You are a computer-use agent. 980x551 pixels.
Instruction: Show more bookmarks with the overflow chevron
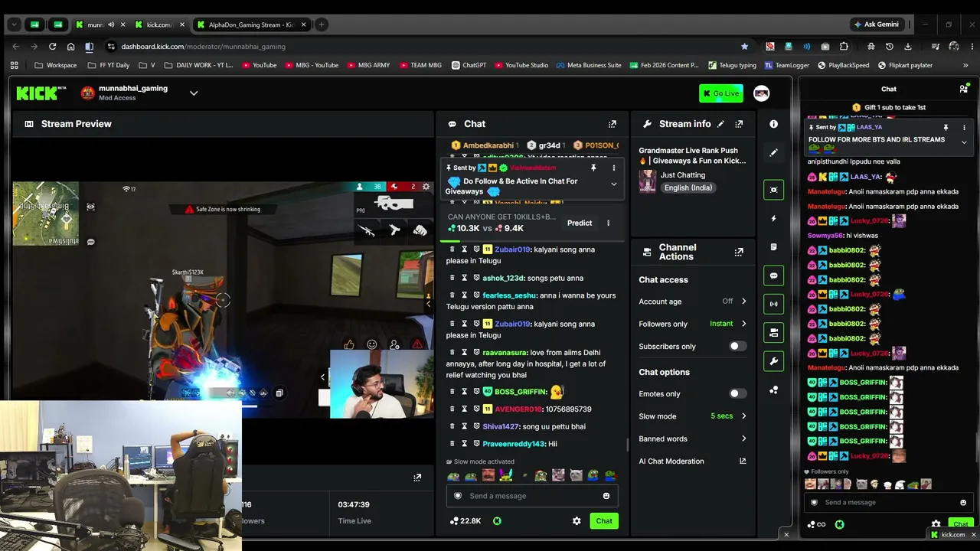[x=966, y=65]
